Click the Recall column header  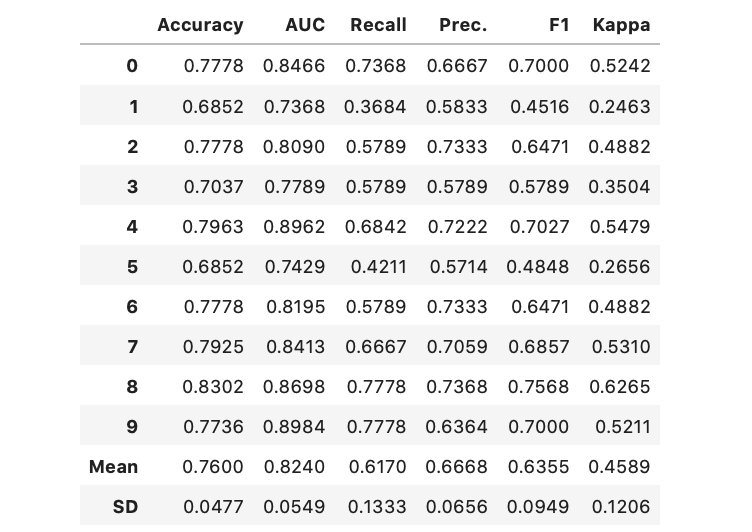[x=378, y=26]
